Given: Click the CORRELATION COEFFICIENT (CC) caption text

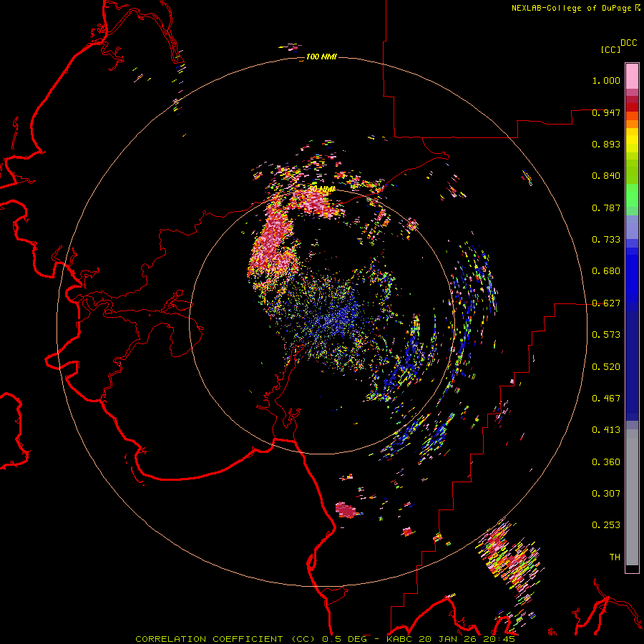Looking at the screenshot, I should [225, 639].
